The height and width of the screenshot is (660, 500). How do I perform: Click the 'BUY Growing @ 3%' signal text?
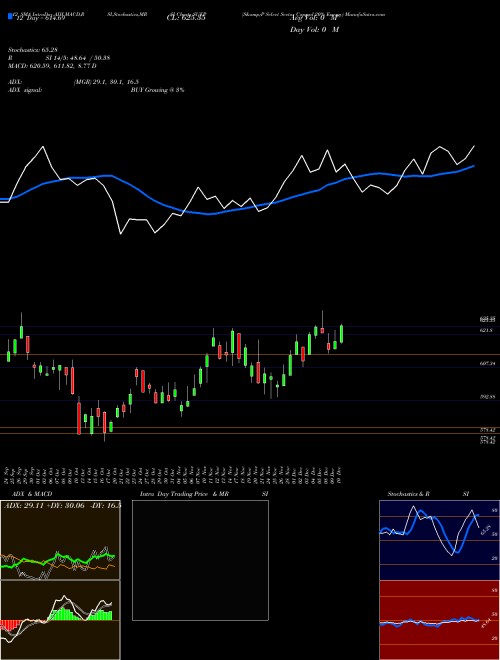coord(157,90)
